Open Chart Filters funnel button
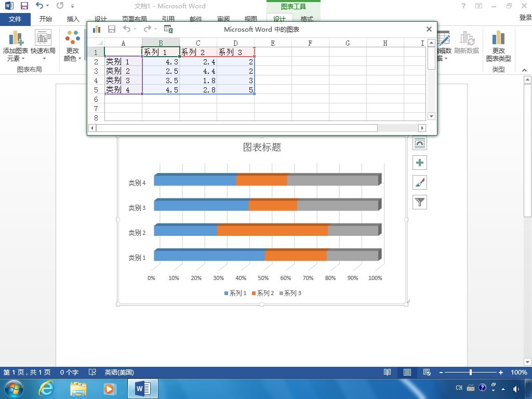 point(420,203)
